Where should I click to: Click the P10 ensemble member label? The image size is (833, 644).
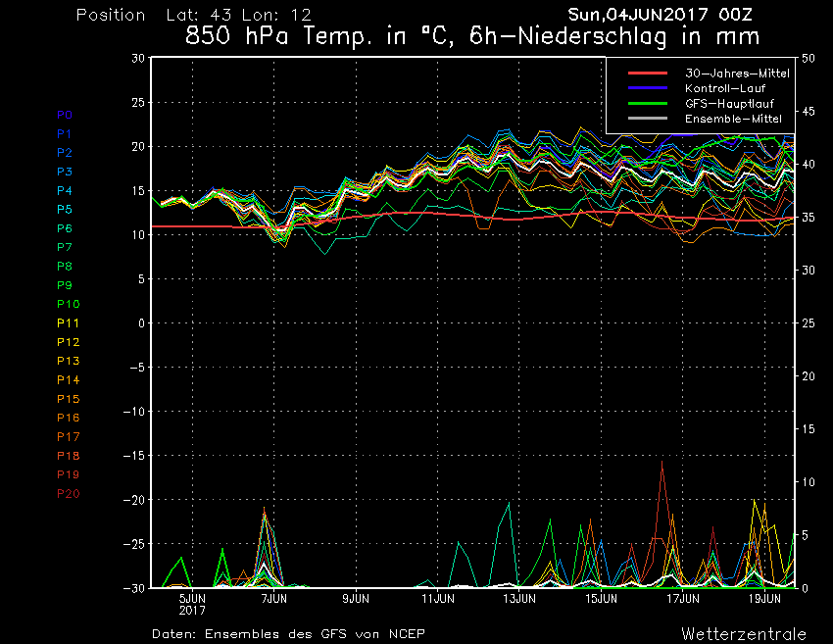pyautogui.click(x=68, y=304)
